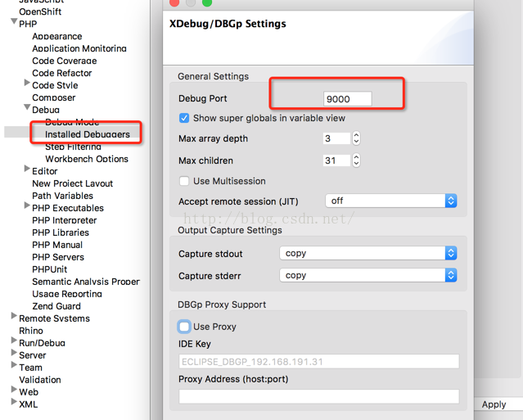Viewport: 523px width, 420px height.
Task: Select Workbench Options preference page
Action: [87, 159]
